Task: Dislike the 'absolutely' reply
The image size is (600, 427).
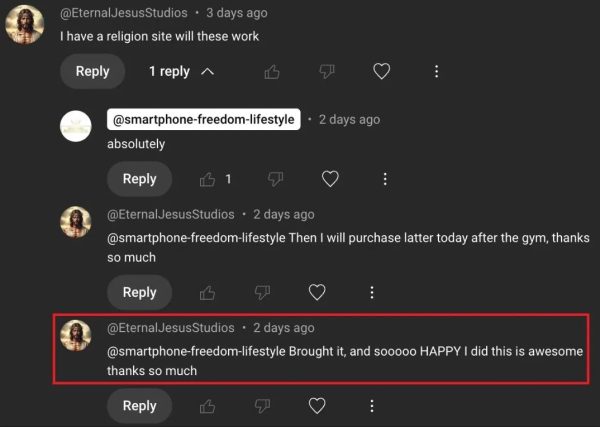Action: click(276, 179)
